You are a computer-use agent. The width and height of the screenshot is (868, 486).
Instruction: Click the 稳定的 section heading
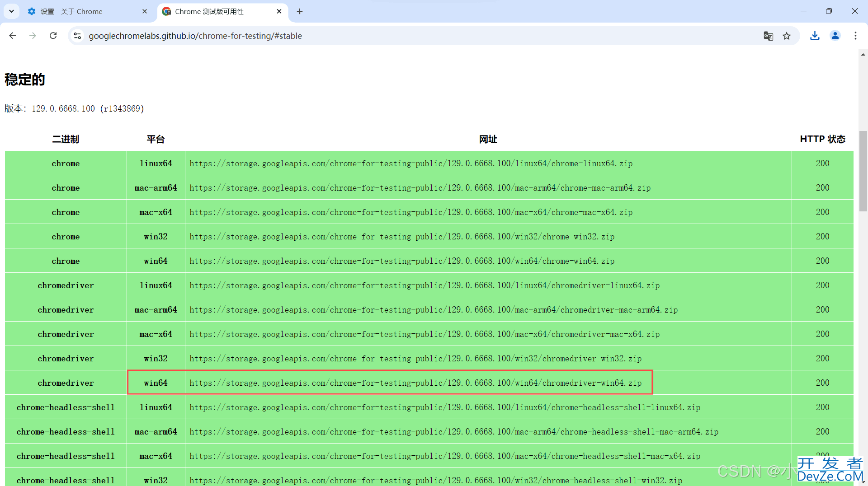click(25, 79)
